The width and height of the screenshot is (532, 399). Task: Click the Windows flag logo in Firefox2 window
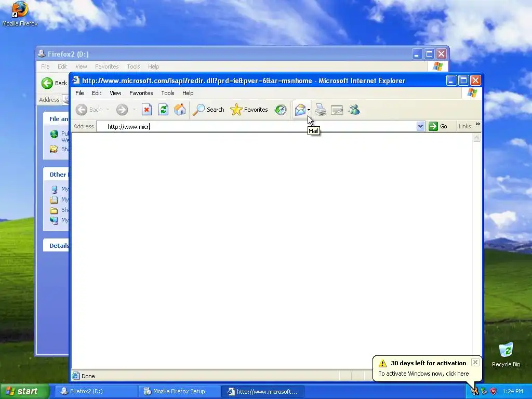point(437,66)
